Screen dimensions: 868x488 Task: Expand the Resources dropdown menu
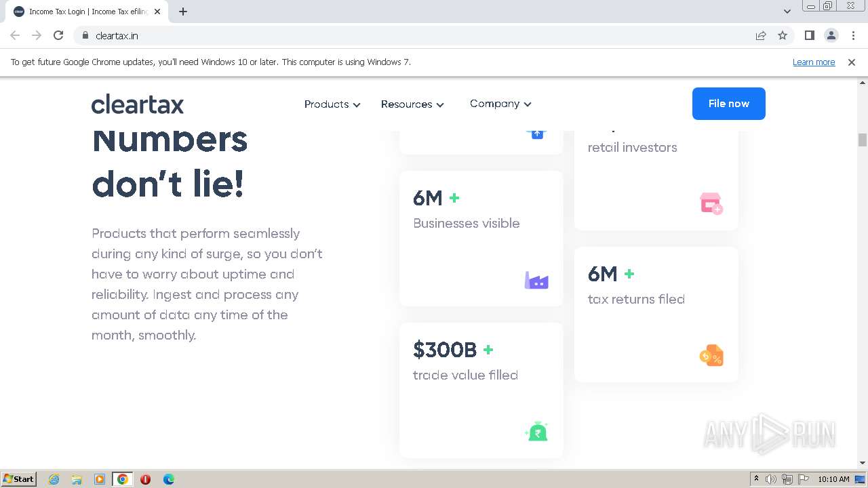coord(412,104)
